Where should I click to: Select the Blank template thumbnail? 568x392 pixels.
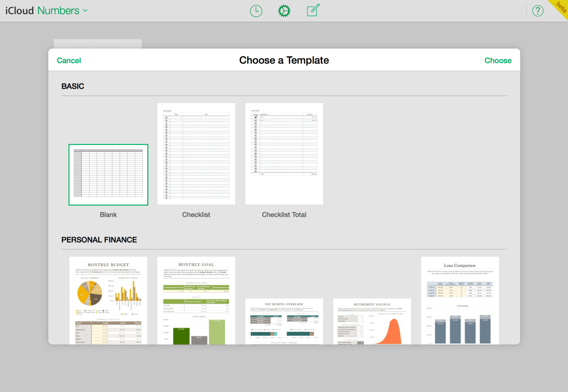108,175
